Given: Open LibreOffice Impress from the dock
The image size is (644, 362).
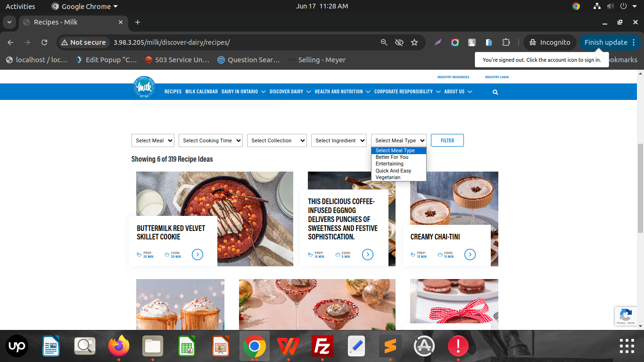Looking at the screenshot, I should pyautogui.click(x=221, y=346).
